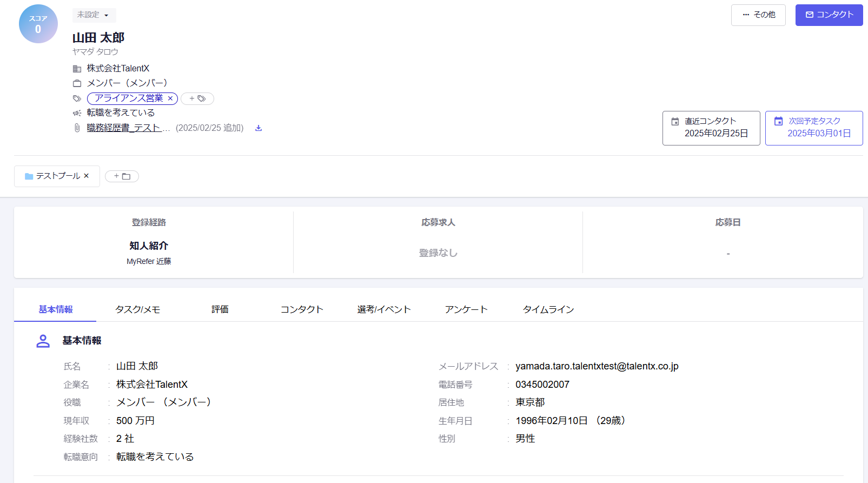The image size is (868, 483).
Task: Click the email address yamada.taro.talentxtest@talentx.co.jp
Action: click(597, 367)
